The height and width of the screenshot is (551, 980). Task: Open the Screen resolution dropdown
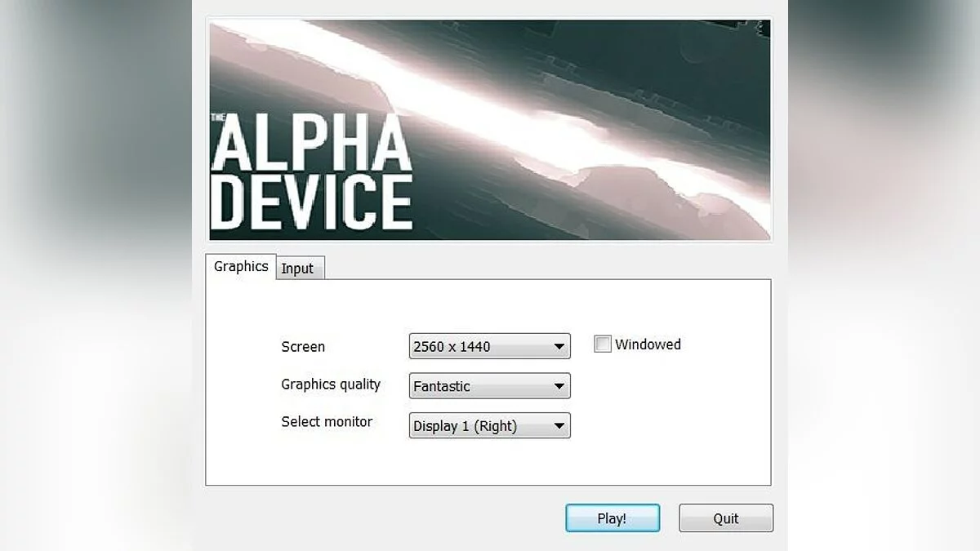[488, 346]
